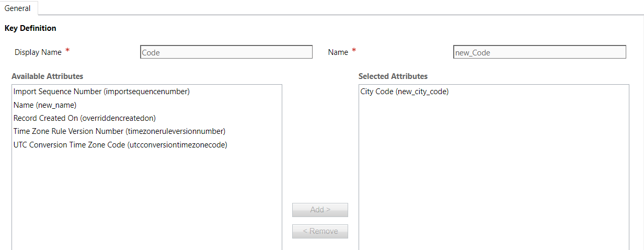The image size is (644, 250).
Task: Click the red asterisk beside Name label
Action: (354, 51)
